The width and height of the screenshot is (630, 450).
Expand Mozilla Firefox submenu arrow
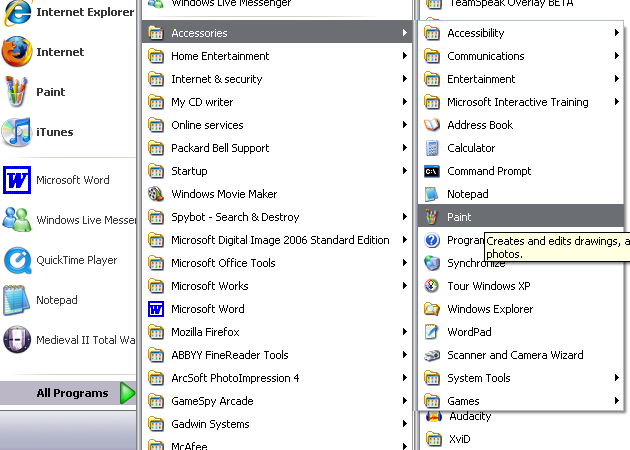[405, 331]
